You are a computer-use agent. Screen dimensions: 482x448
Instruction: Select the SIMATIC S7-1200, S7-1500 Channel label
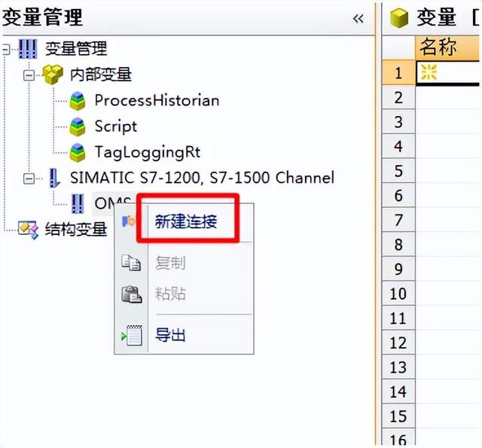click(x=203, y=178)
